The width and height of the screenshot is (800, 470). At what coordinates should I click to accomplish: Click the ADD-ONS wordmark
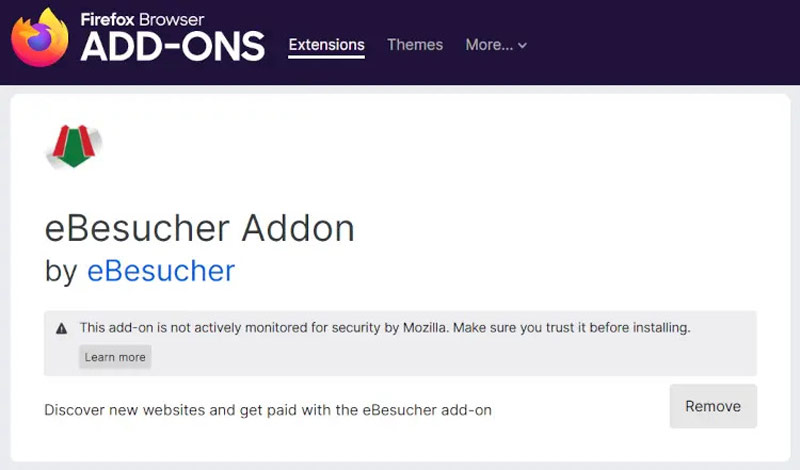click(x=173, y=46)
